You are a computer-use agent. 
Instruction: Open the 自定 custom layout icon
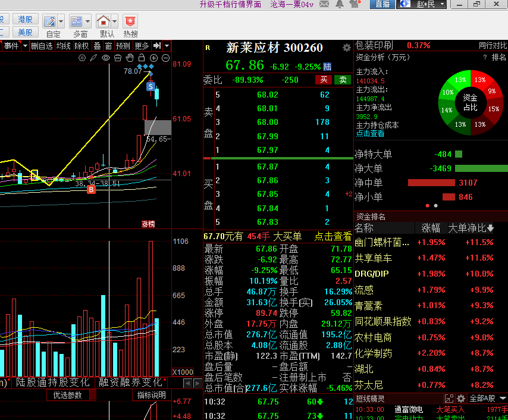tap(50, 21)
